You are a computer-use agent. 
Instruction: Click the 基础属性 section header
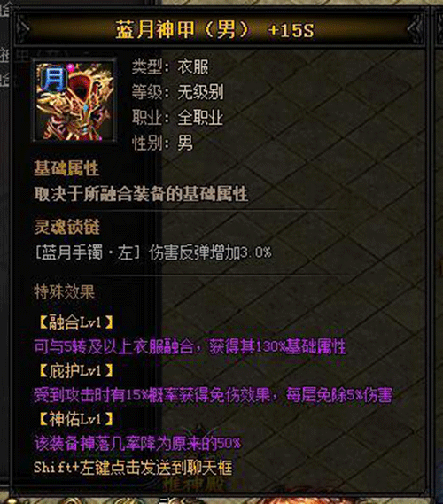click(66, 168)
